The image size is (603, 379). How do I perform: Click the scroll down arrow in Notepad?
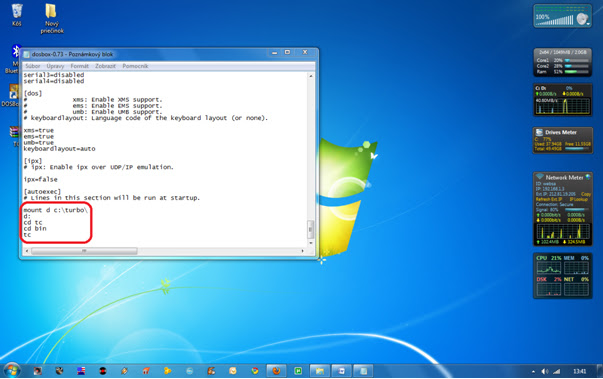pyautogui.click(x=310, y=243)
